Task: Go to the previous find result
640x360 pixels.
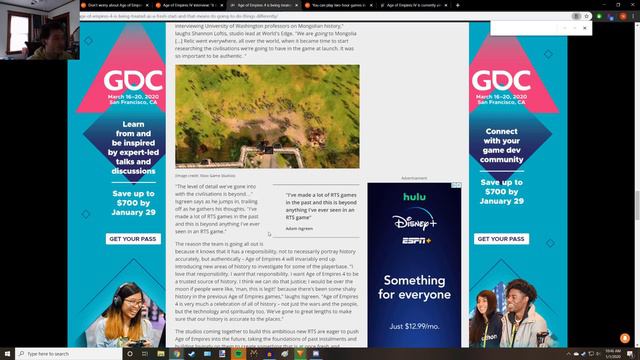Action: [x=564, y=28]
